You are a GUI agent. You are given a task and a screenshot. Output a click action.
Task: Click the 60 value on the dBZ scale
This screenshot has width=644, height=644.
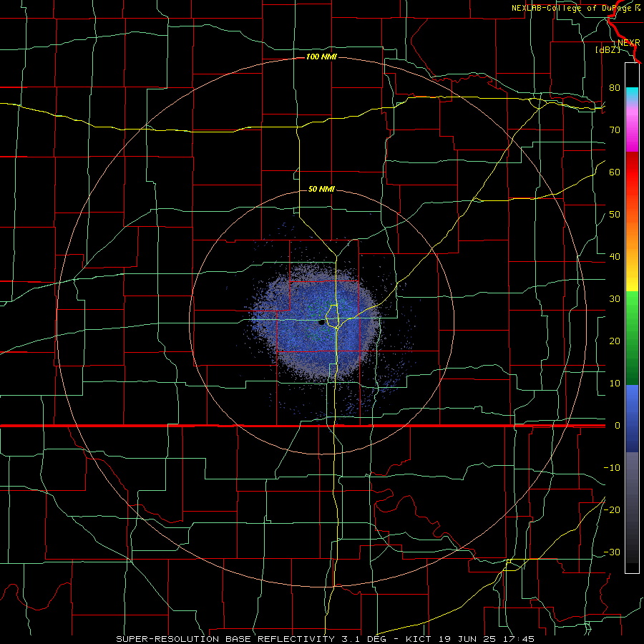(x=615, y=172)
